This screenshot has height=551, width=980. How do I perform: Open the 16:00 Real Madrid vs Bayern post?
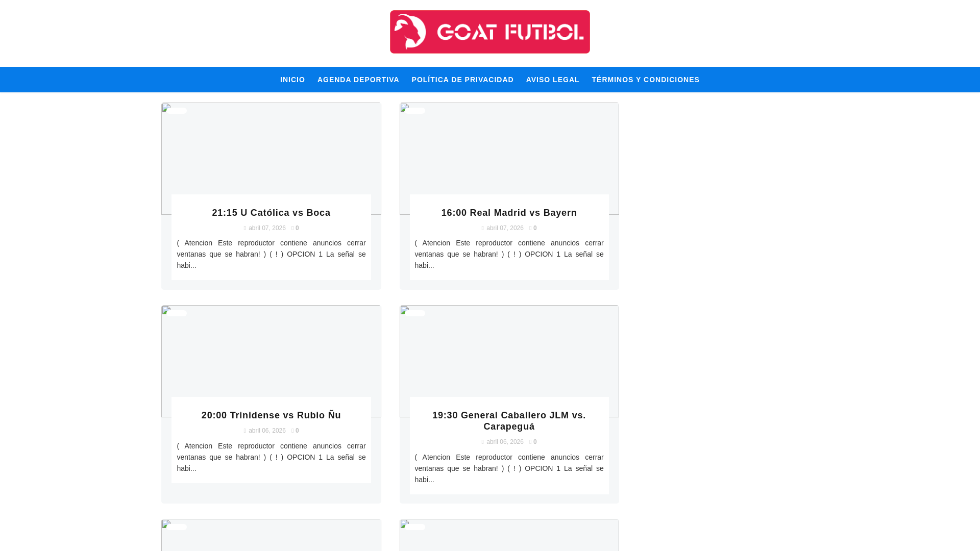pyautogui.click(x=509, y=213)
